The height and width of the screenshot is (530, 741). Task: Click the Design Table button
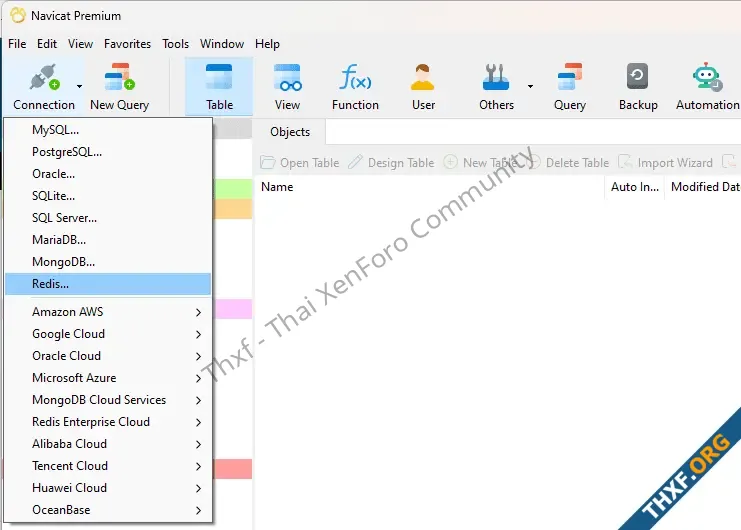point(391,162)
